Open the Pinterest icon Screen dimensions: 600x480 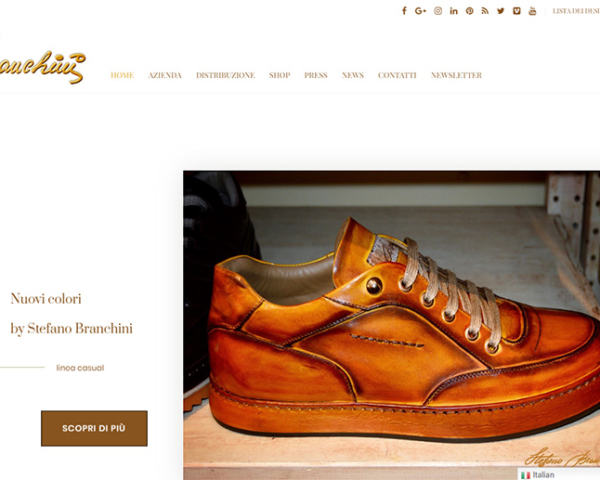click(x=470, y=11)
